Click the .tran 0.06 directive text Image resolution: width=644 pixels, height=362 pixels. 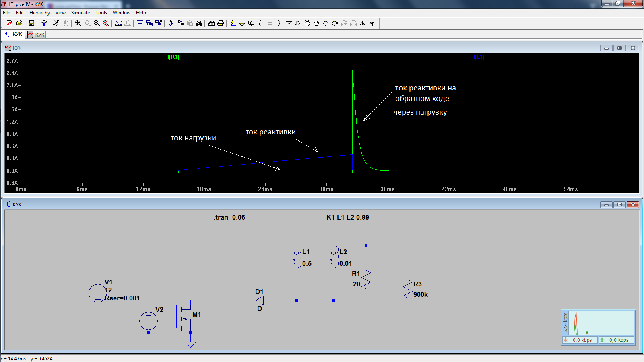[229, 217]
